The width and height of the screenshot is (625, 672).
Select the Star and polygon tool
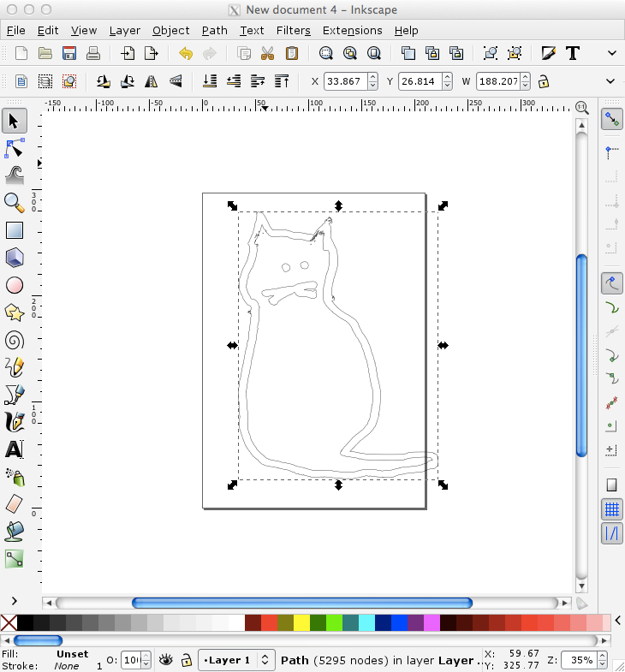pyautogui.click(x=15, y=312)
